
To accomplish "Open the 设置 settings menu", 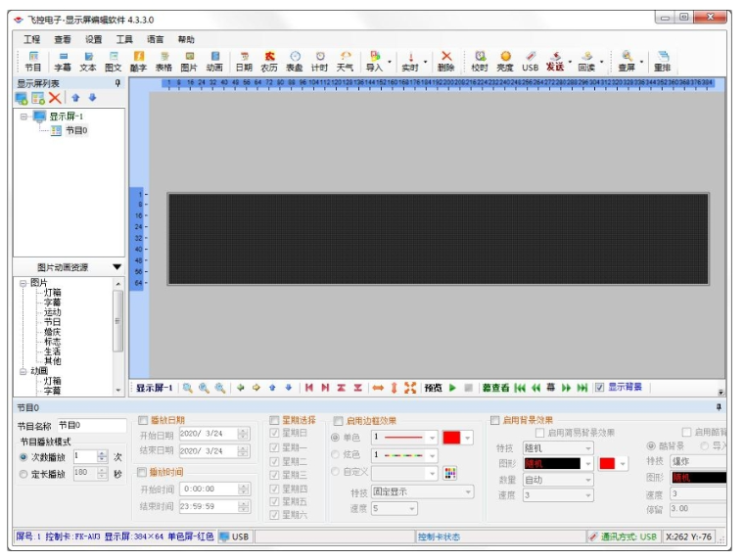I will click(x=93, y=39).
